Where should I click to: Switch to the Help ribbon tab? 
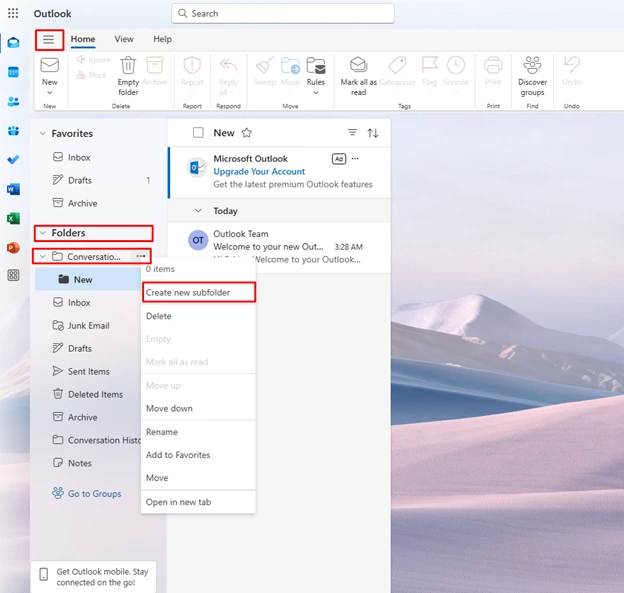tap(162, 39)
